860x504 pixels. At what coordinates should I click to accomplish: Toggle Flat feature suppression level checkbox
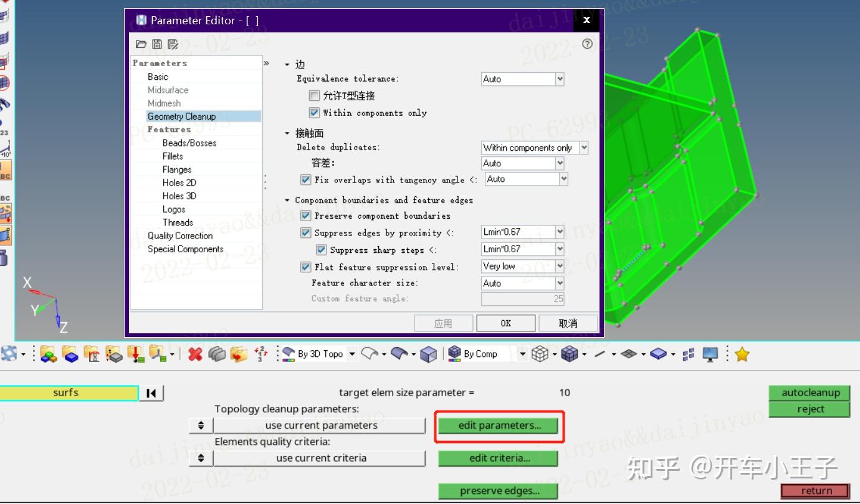pyautogui.click(x=305, y=267)
